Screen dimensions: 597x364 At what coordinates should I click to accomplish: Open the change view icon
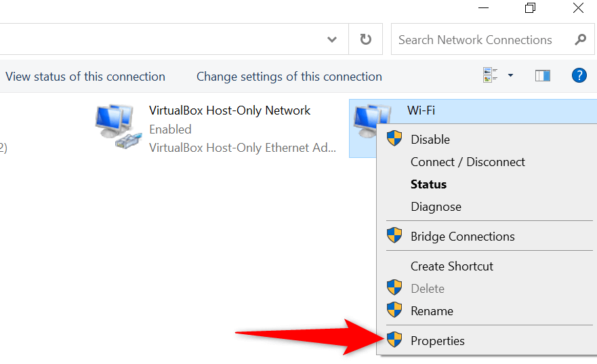[x=491, y=75]
